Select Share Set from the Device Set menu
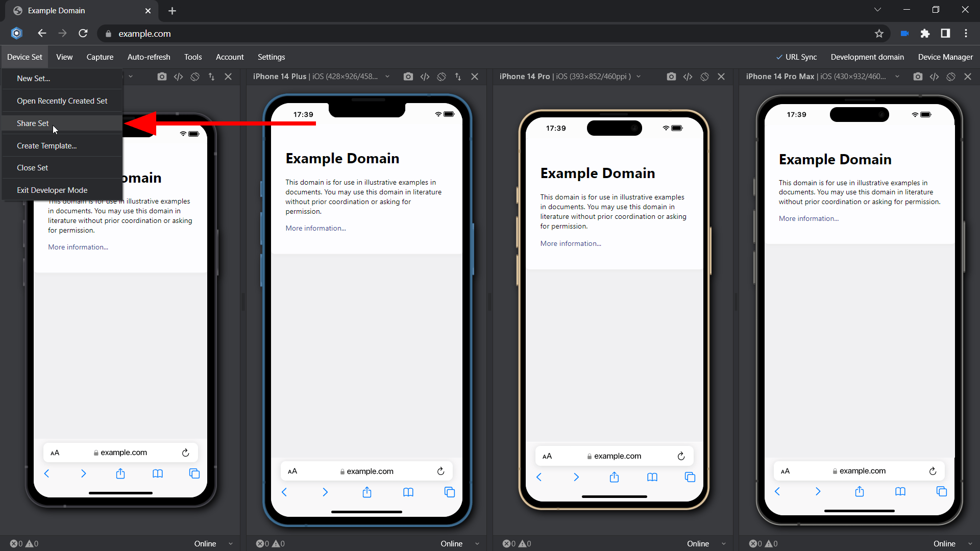This screenshot has height=551, width=980. point(33,123)
